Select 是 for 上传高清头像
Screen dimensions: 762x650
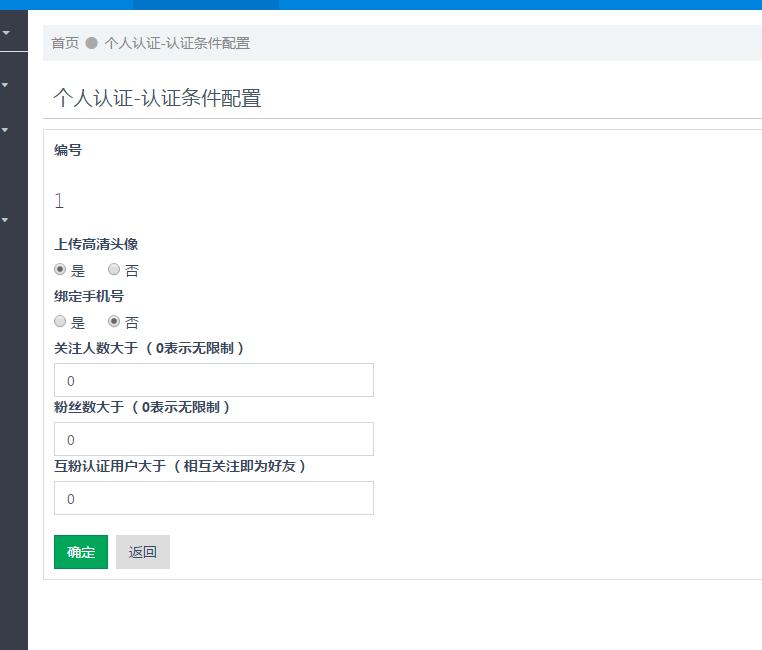60,269
